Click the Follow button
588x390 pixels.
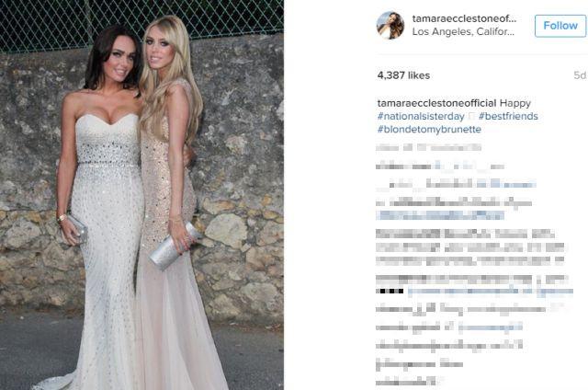click(560, 26)
